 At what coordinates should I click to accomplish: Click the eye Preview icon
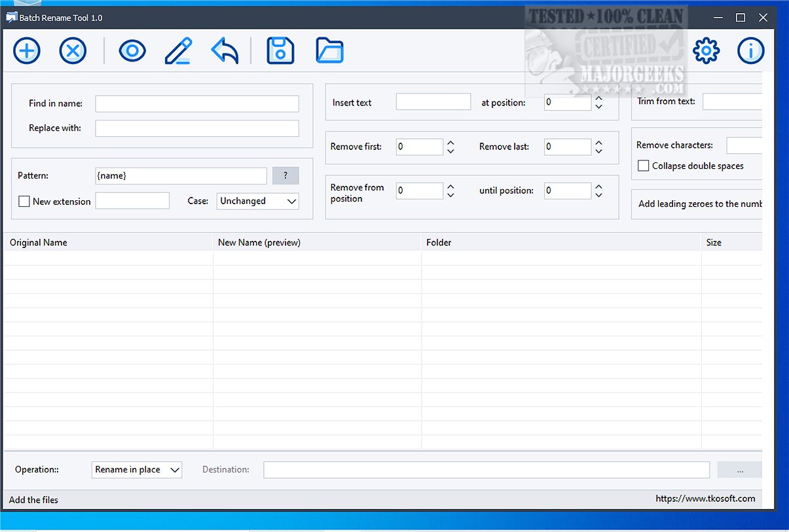tap(132, 50)
